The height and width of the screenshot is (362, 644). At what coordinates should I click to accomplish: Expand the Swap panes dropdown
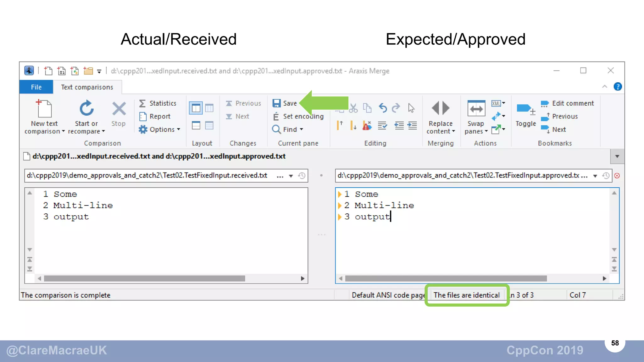tap(486, 131)
